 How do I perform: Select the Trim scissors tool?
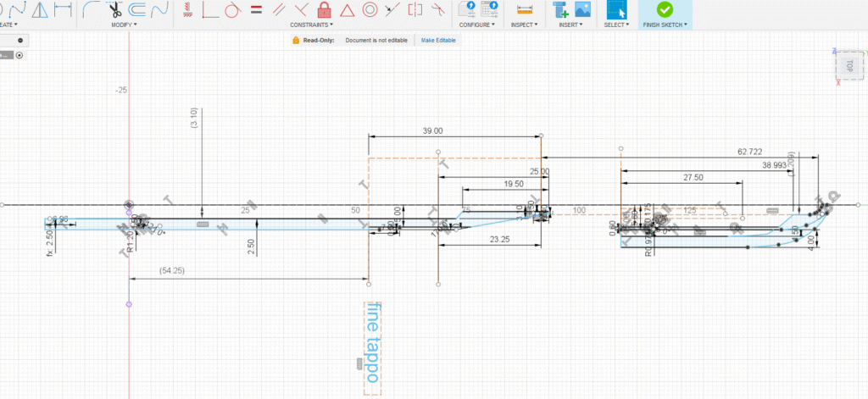click(114, 10)
